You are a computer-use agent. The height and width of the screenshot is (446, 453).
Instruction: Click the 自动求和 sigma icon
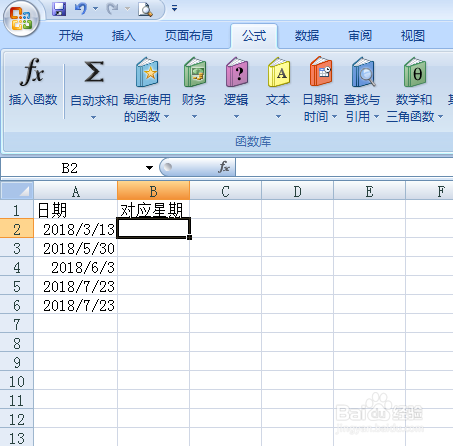(x=94, y=72)
